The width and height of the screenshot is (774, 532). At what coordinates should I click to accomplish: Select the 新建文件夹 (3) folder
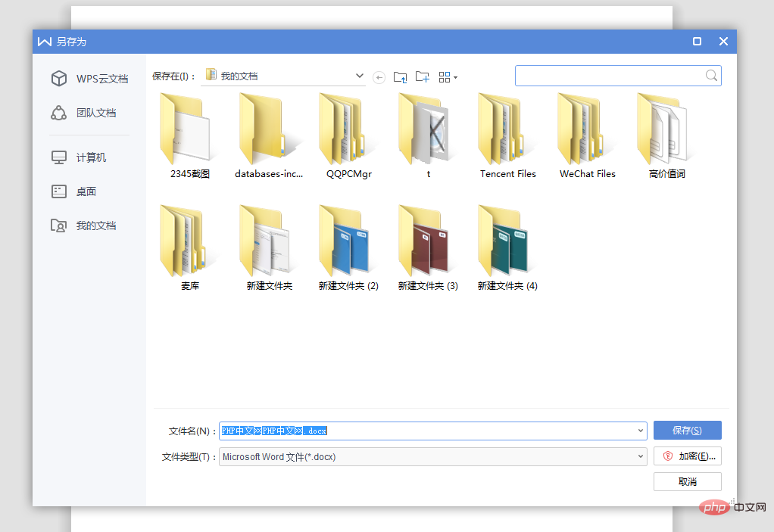(x=428, y=247)
